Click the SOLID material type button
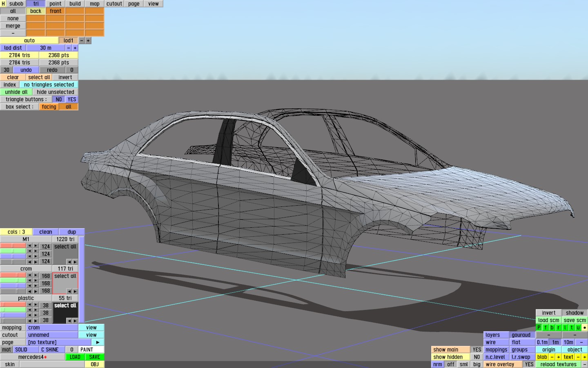The width and height of the screenshot is (588, 368). (x=26, y=350)
